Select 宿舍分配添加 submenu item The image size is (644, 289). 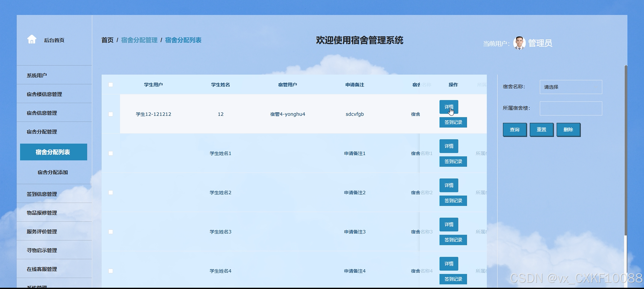coord(53,172)
